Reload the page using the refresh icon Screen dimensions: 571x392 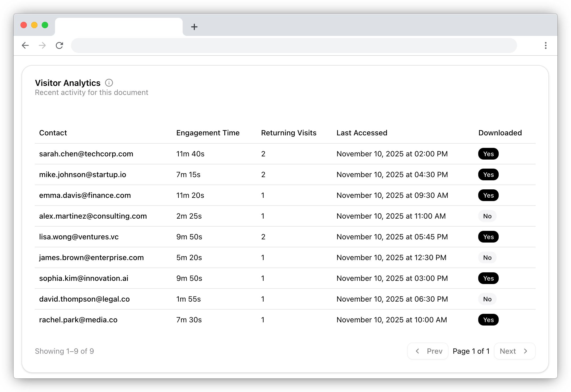point(59,45)
